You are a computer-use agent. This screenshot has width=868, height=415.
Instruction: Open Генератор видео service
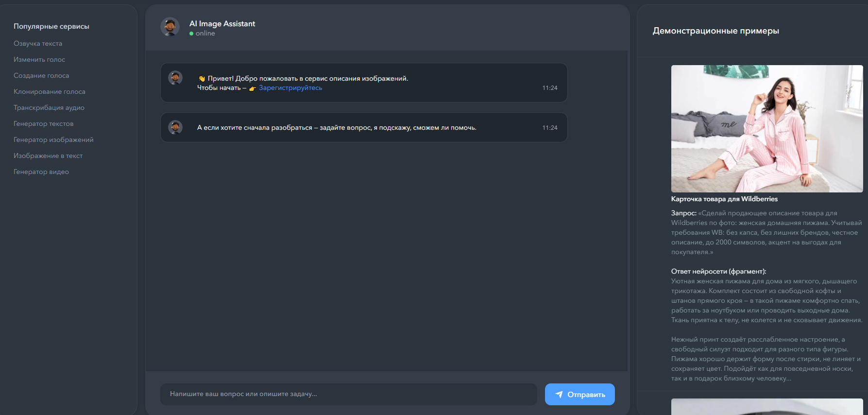coord(41,172)
